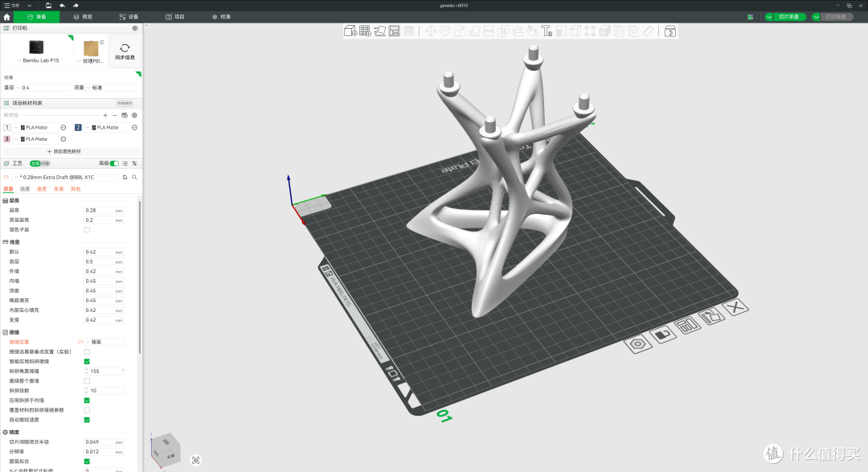Image resolution: width=868 pixels, height=472 pixels.
Task: Click the Arrange all objects icon
Action: [394, 31]
